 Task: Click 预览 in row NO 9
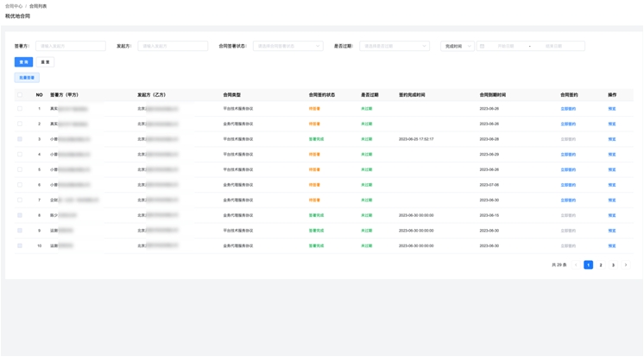(x=612, y=231)
